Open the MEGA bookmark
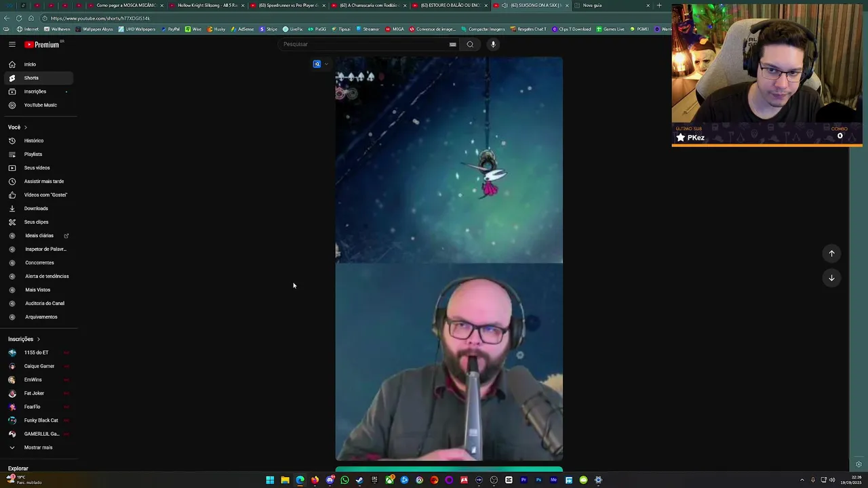The height and width of the screenshot is (488, 868). click(395, 29)
